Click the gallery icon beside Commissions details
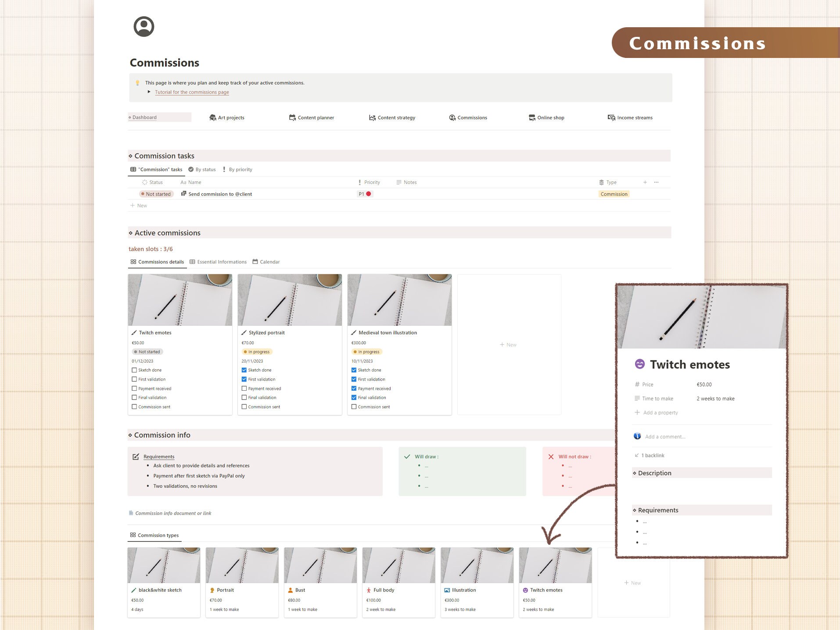 (x=133, y=261)
